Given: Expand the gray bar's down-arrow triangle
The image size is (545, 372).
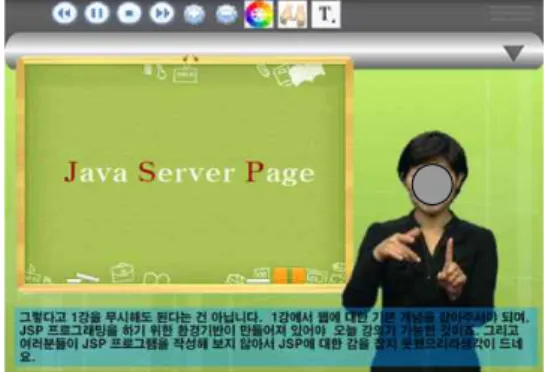Looking at the screenshot, I should pos(514,53).
